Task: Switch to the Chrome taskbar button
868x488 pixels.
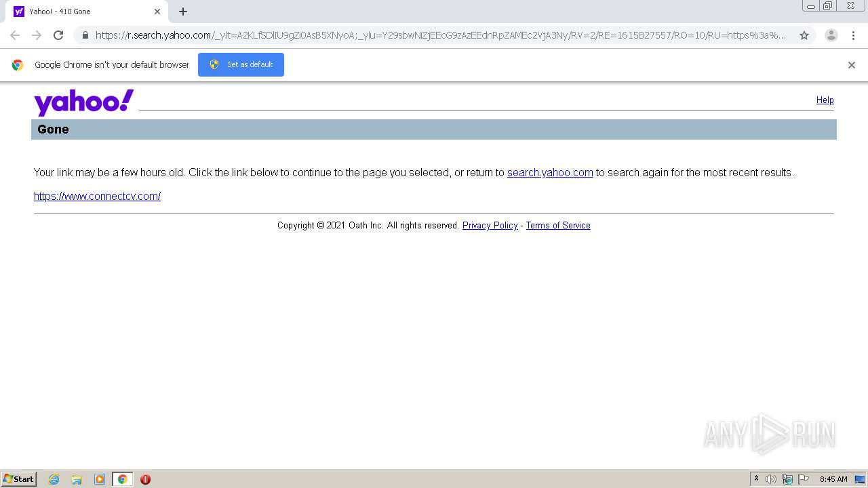Action: [x=122, y=479]
